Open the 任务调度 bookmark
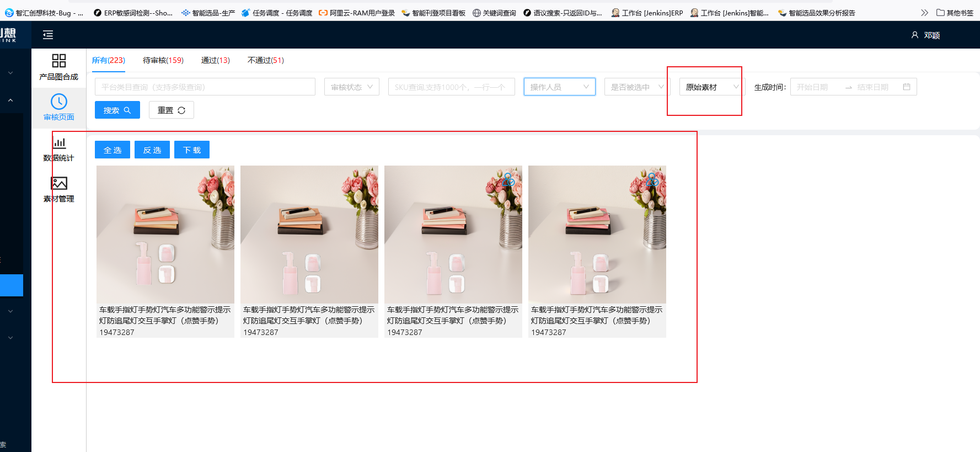The height and width of the screenshot is (452, 980). click(x=277, y=13)
